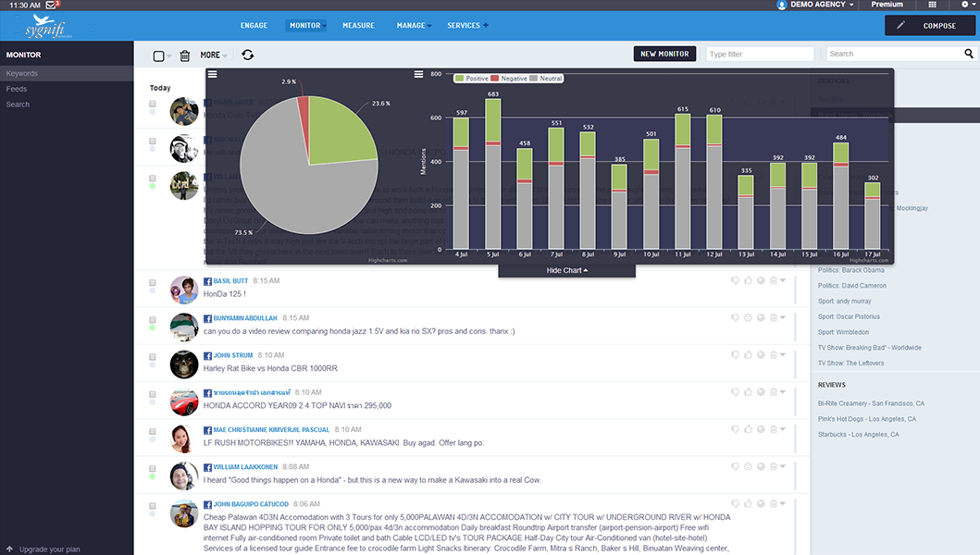This screenshot has height=555, width=980.
Task: Toggle the green Positive legend swatch
Action: pyautogui.click(x=460, y=79)
